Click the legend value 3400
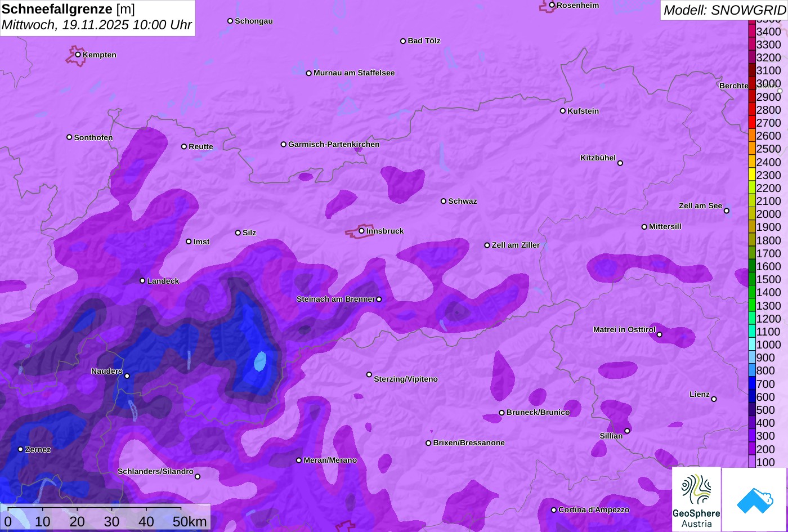 click(769, 32)
